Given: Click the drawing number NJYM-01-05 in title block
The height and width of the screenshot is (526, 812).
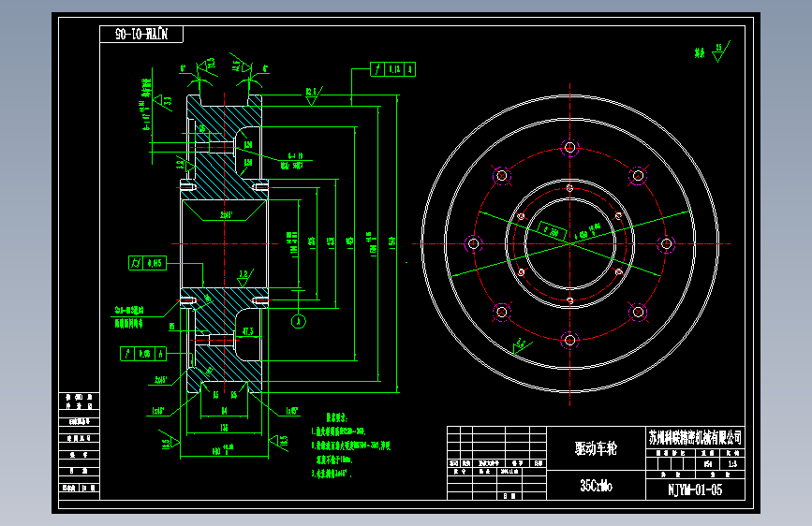Looking at the screenshot, I should 695,490.
